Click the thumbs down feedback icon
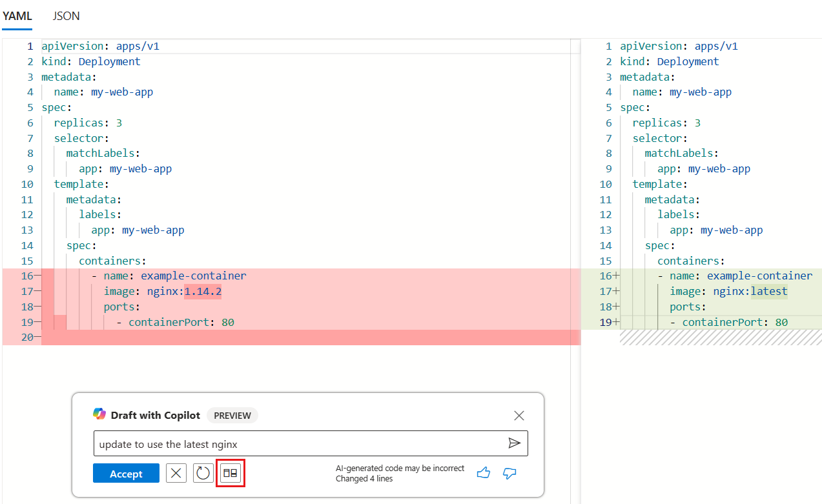822x504 pixels. (x=509, y=474)
